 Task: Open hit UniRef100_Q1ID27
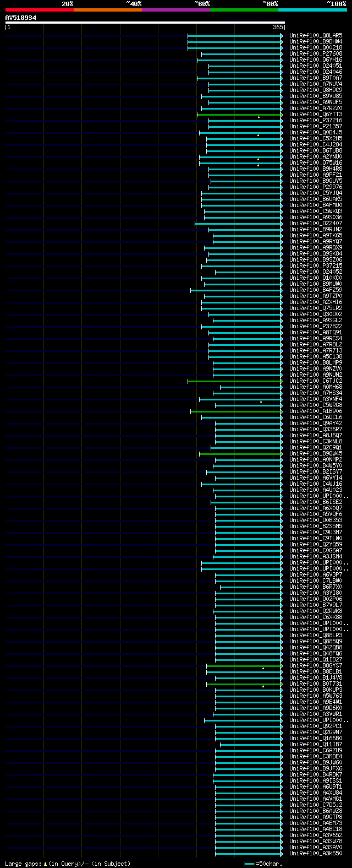316,659
